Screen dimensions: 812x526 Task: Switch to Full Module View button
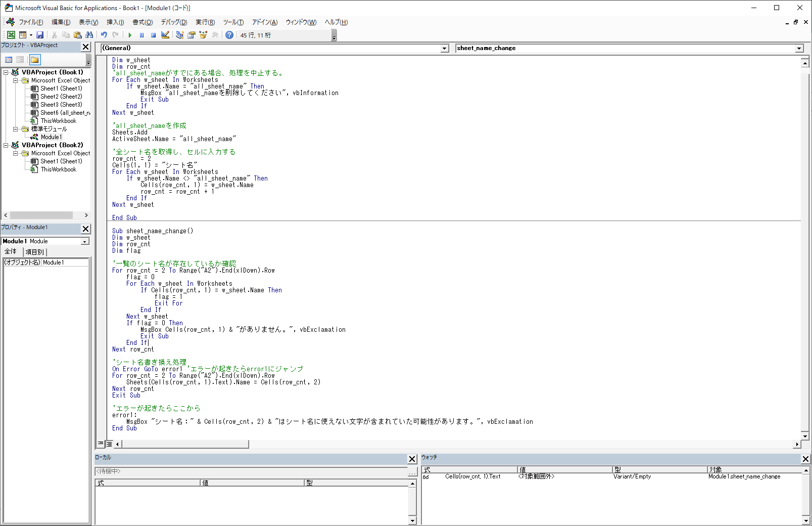109,444
